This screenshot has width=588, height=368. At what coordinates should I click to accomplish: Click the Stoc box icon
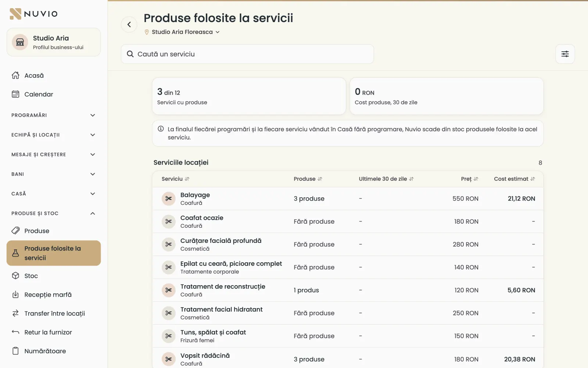[15, 276]
